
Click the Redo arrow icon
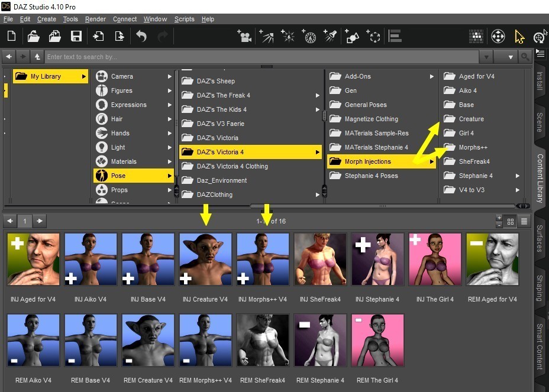[x=163, y=36]
